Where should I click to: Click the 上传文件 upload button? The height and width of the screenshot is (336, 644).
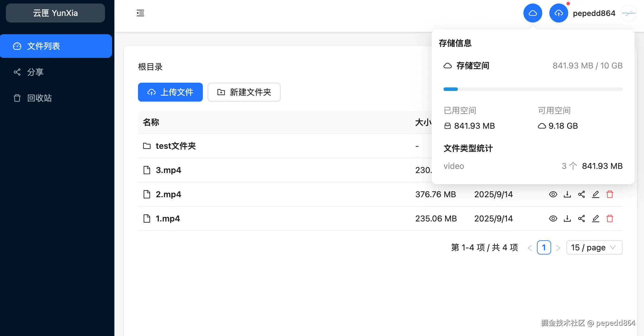tap(170, 92)
